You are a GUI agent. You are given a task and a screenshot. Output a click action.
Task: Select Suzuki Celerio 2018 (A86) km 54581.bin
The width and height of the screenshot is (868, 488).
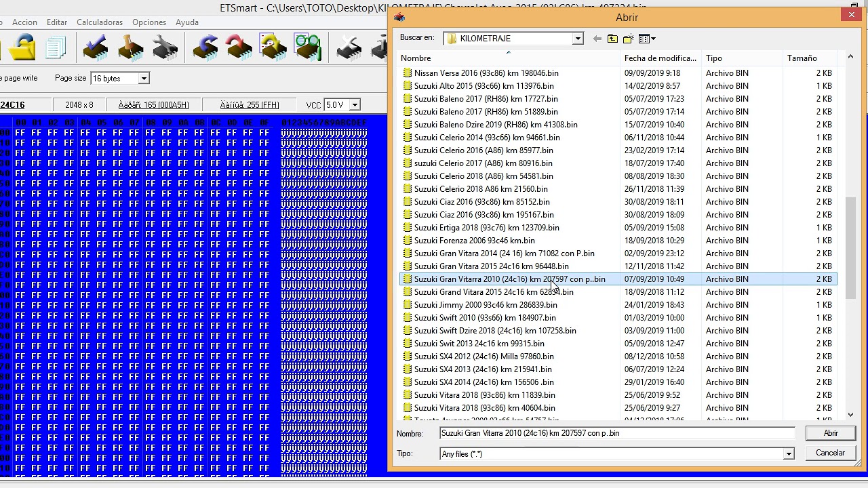[x=484, y=176]
